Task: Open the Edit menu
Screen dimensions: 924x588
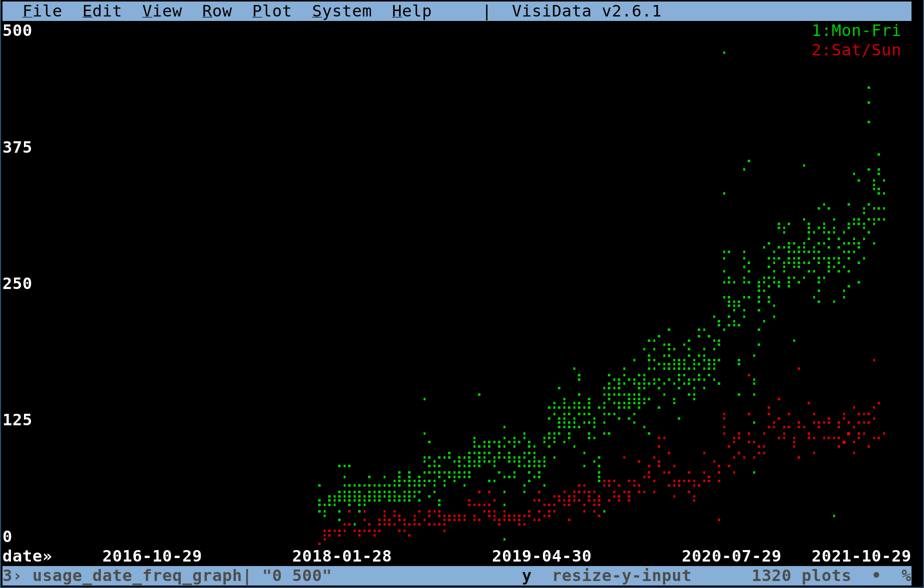Action: coord(102,11)
